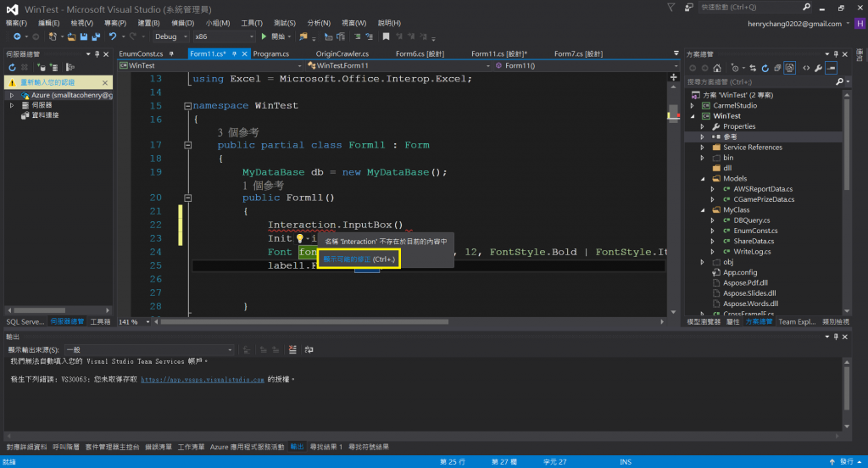The height and width of the screenshot is (468, 868).
Task: Click the feedback icon beside Quick Launch
Action: (688, 7)
